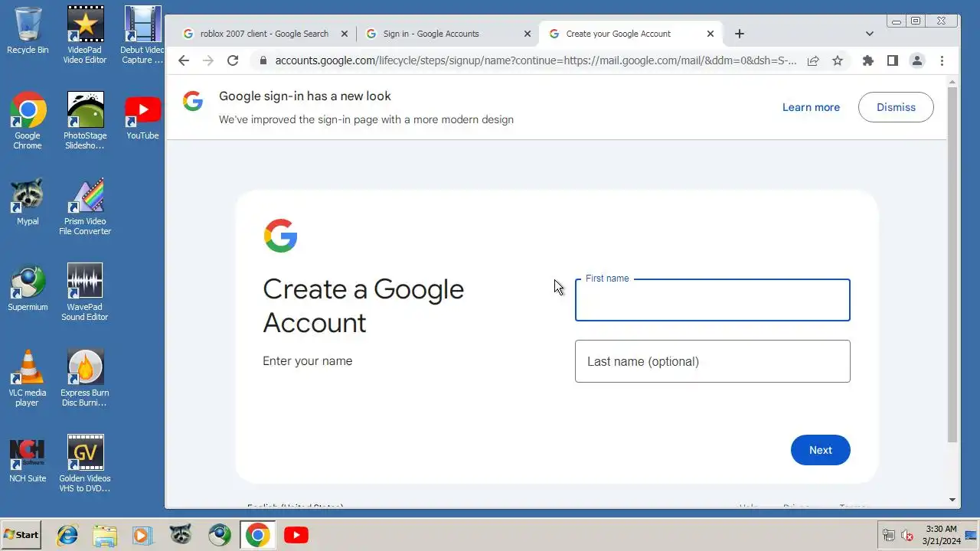980x551 pixels.
Task: Open NCH Suite desktop shortcut
Action: tap(28, 459)
